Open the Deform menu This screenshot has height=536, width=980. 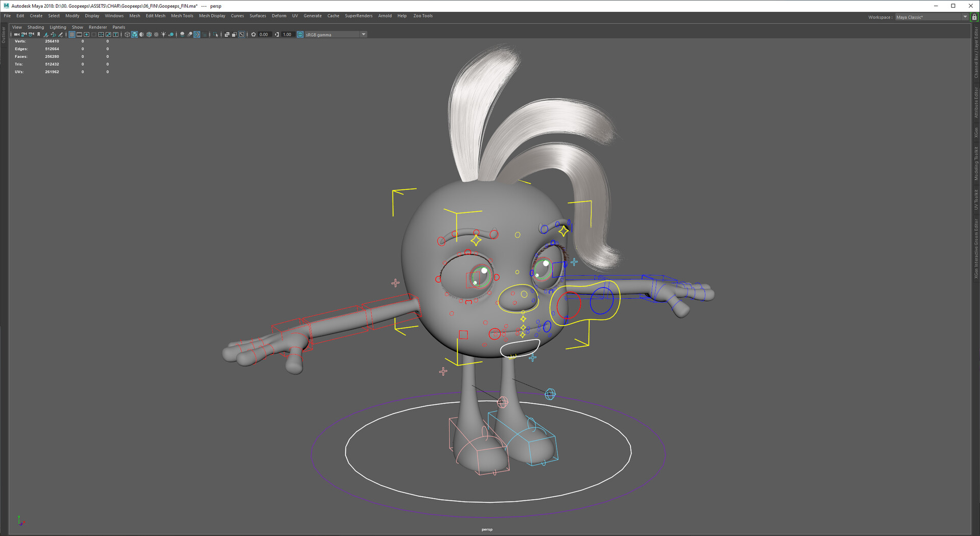[x=279, y=16]
